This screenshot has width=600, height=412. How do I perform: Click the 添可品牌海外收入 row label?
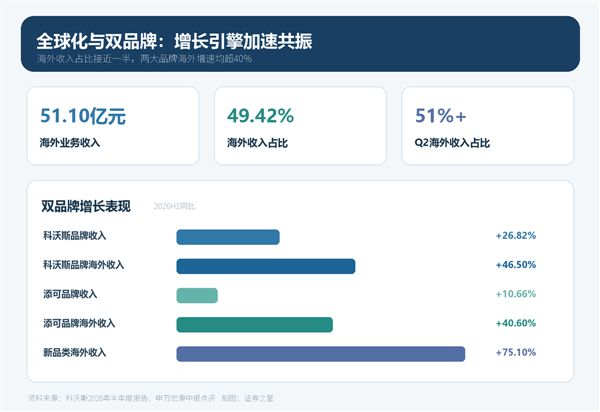click(79, 323)
